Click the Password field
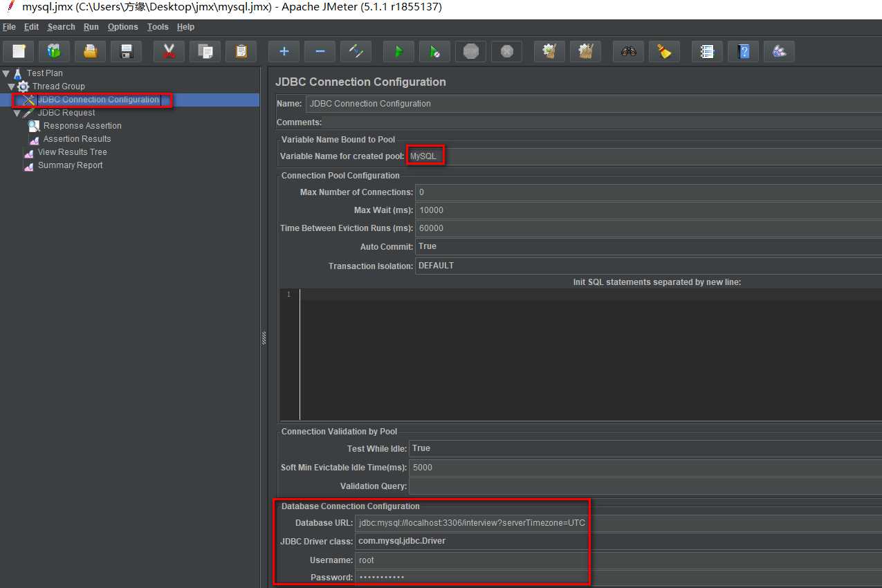Screen dimensions: 882x588 pyautogui.click(x=618, y=578)
